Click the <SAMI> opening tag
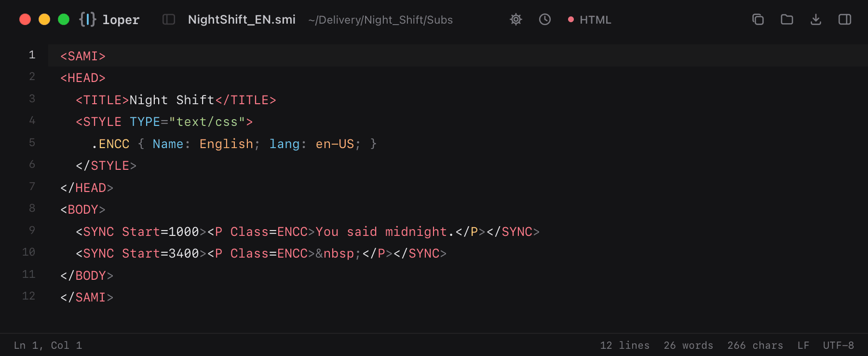The height and width of the screenshot is (356, 868). pyautogui.click(x=83, y=56)
